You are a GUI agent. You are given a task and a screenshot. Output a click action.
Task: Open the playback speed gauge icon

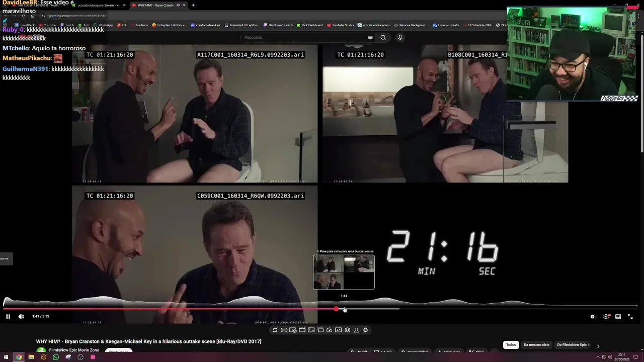click(x=329, y=330)
